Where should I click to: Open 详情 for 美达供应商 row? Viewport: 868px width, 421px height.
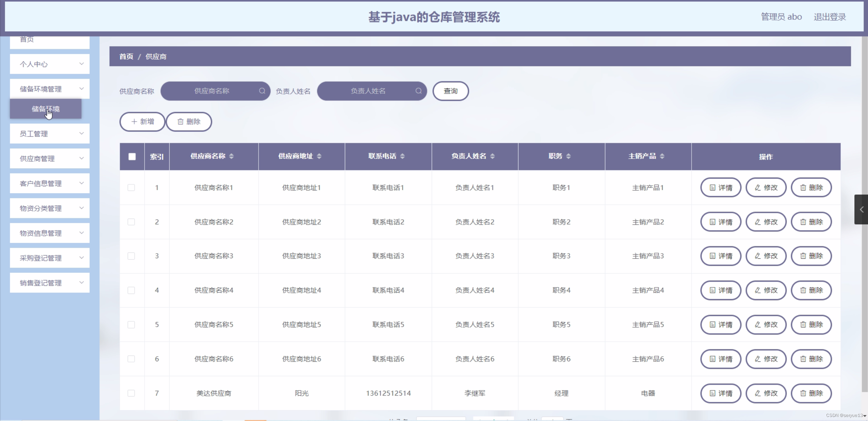click(x=720, y=393)
